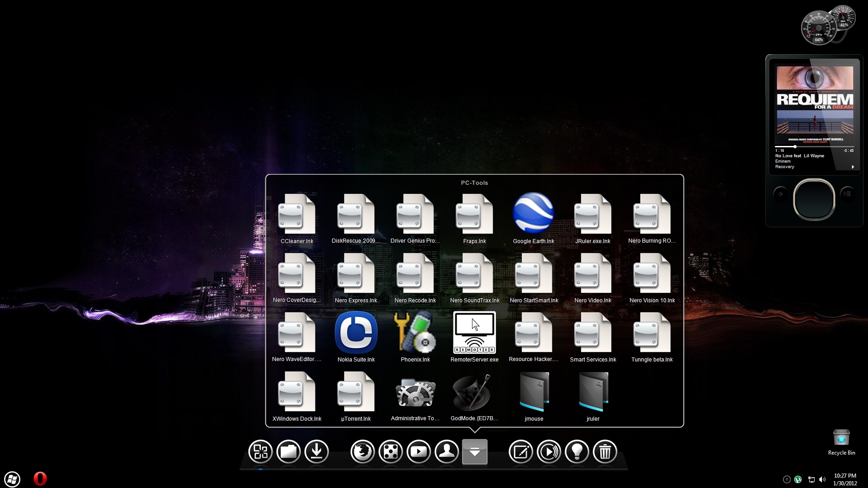Click the Office icon in the dock
868x488 pixels.
point(260,451)
